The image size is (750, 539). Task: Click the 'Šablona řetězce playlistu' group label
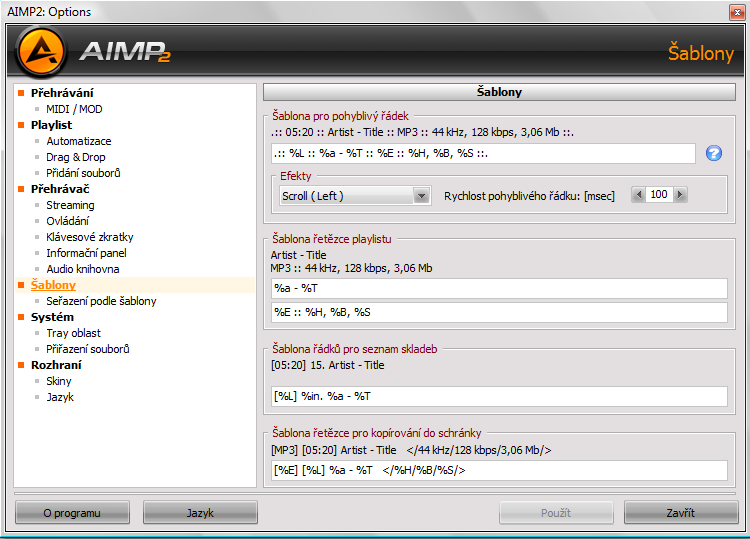[x=332, y=239]
